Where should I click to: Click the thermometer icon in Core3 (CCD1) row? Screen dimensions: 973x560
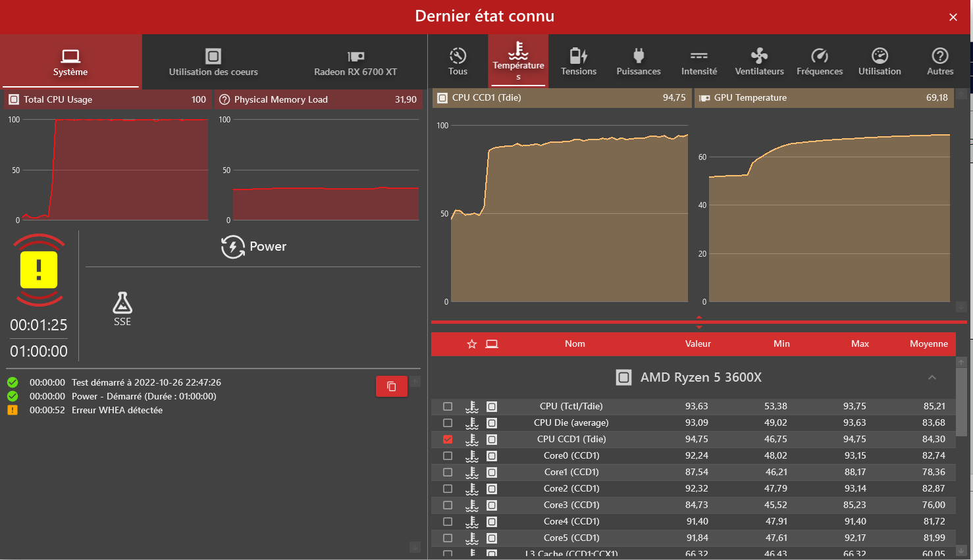[x=472, y=505]
